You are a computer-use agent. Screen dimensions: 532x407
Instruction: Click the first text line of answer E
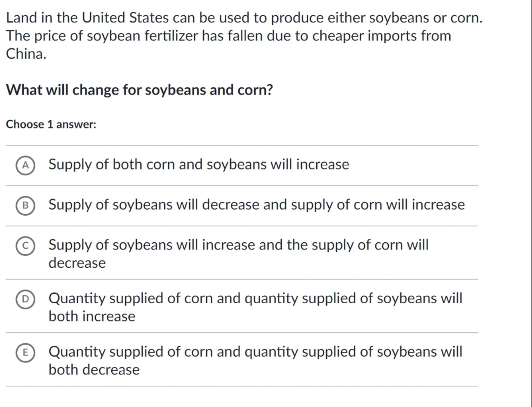(x=255, y=352)
